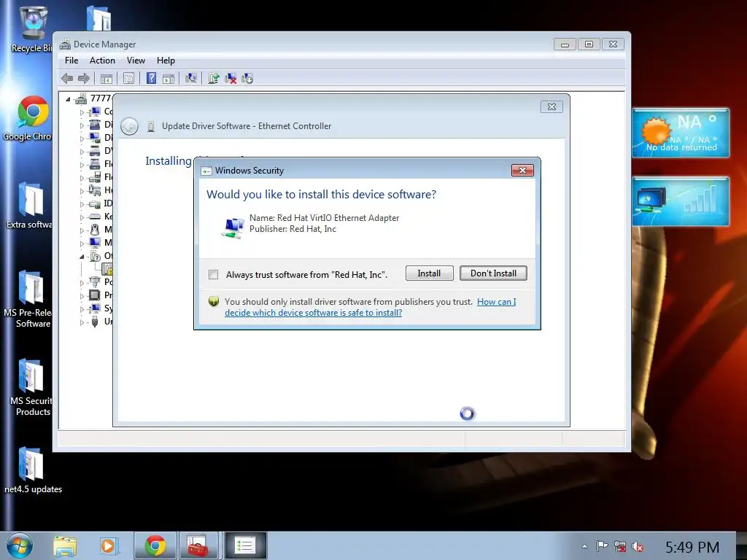Click the network status icon in system tray
Image resolution: width=747 pixels, height=560 pixels.
click(620, 546)
